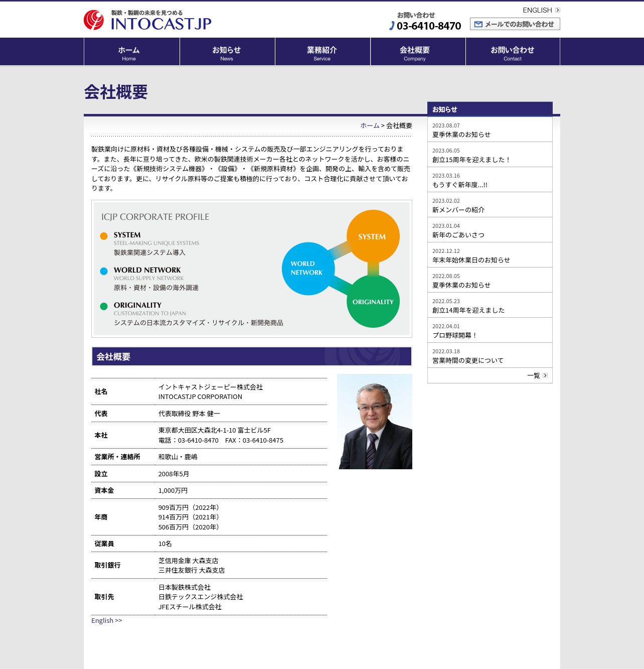
Task: Click 1,000万円 capital value
Action: pyautogui.click(x=173, y=490)
